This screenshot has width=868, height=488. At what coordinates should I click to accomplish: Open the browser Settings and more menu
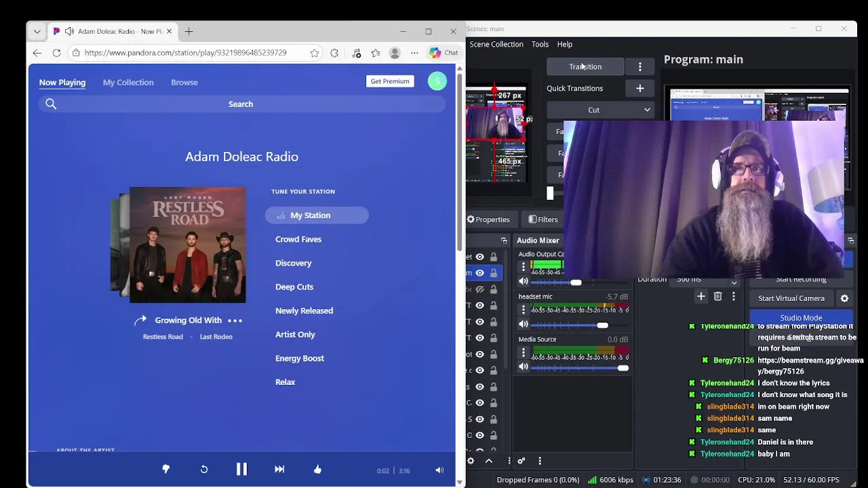pyautogui.click(x=414, y=53)
